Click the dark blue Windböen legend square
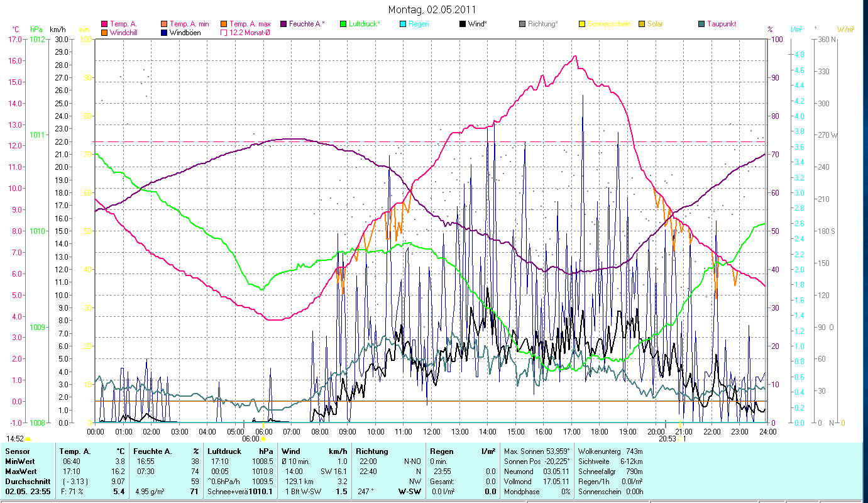 point(165,33)
